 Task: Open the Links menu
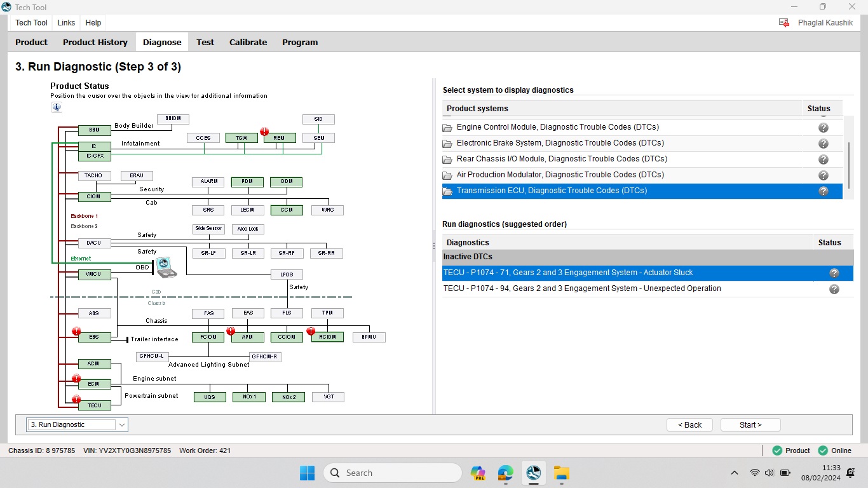click(66, 23)
